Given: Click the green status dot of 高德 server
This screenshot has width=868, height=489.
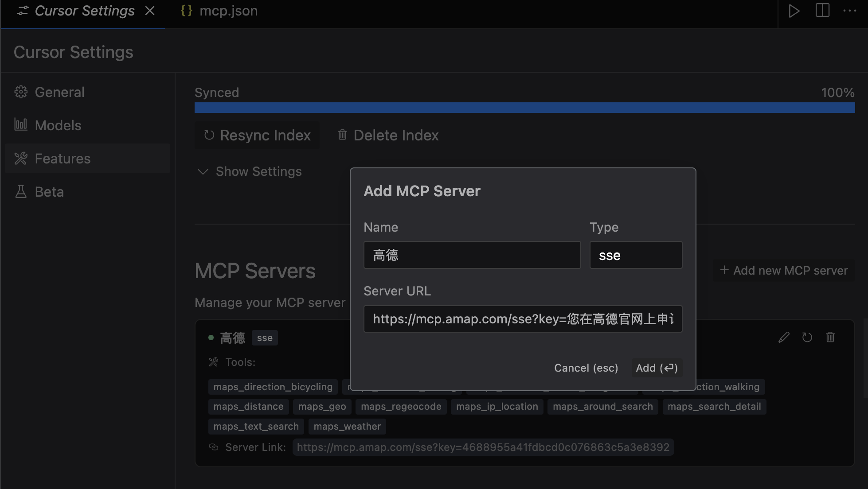Looking at the screenshot, I should 211,338.
